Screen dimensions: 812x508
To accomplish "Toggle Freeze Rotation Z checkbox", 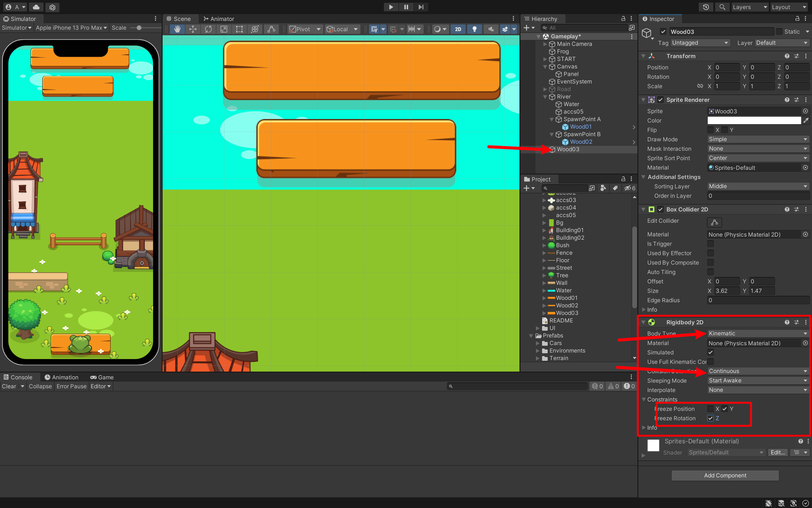I will pos(710,418).
